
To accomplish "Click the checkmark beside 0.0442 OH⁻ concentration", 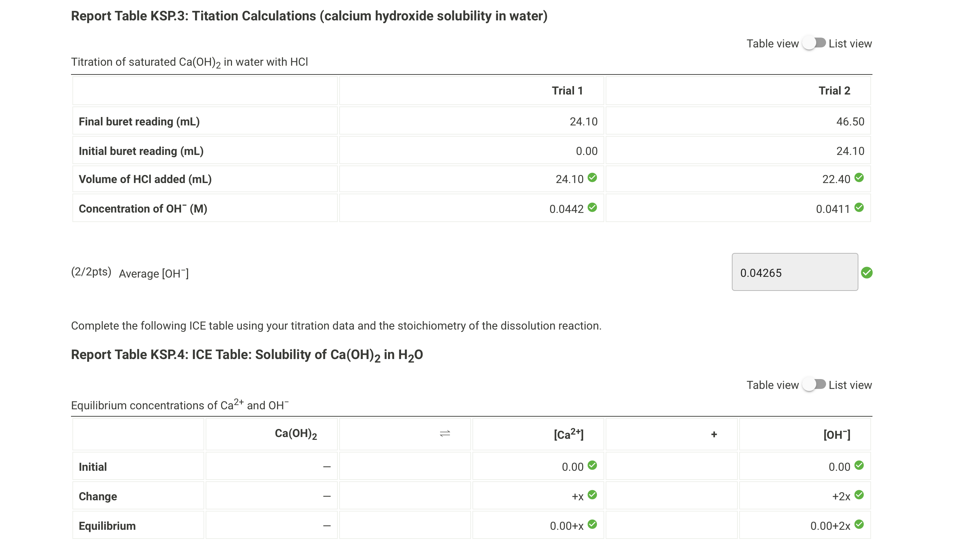I will point(592,207).
